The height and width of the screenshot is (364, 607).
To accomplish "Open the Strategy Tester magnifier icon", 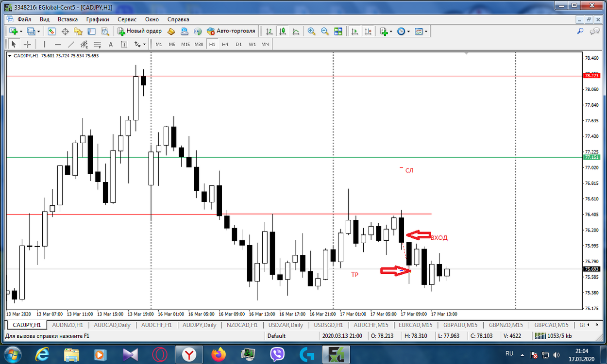I will tap(104, 31).
